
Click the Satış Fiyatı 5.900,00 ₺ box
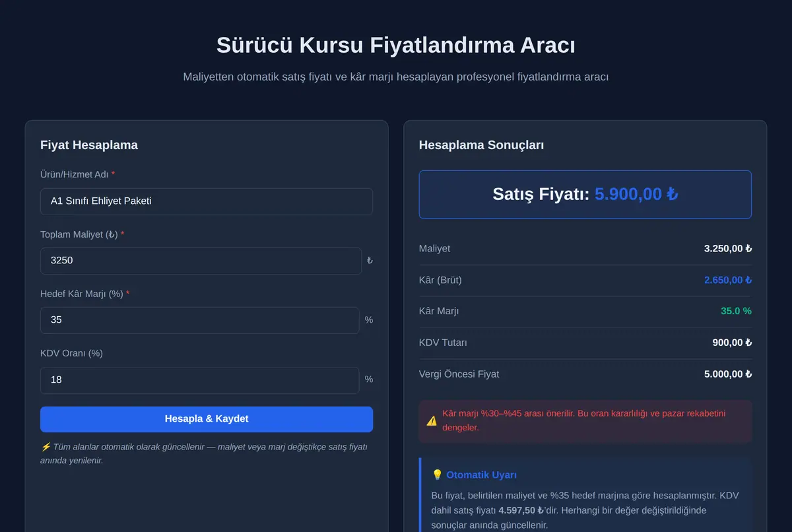(x=585, y=194)
